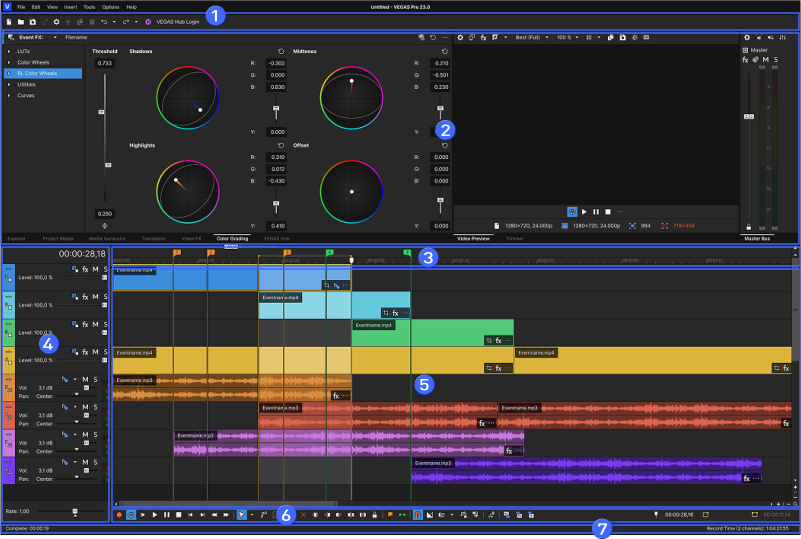Expand the Curves section

9,97
